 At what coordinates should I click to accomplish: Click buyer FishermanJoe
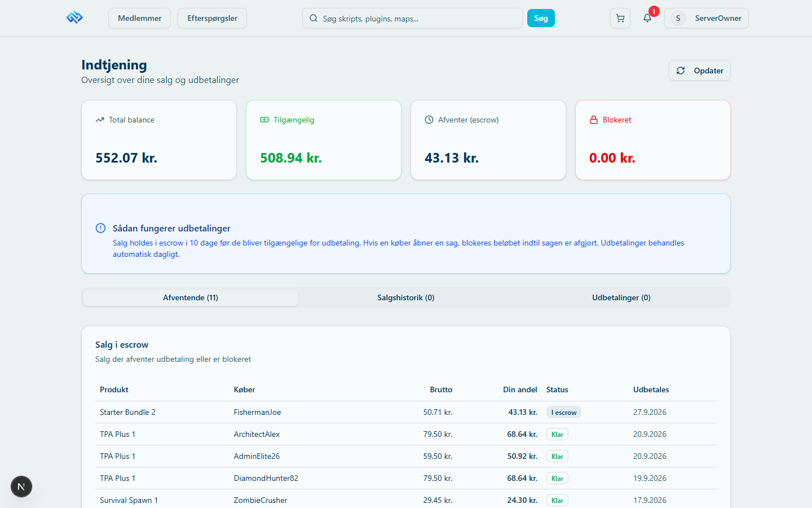coord(257,412)
